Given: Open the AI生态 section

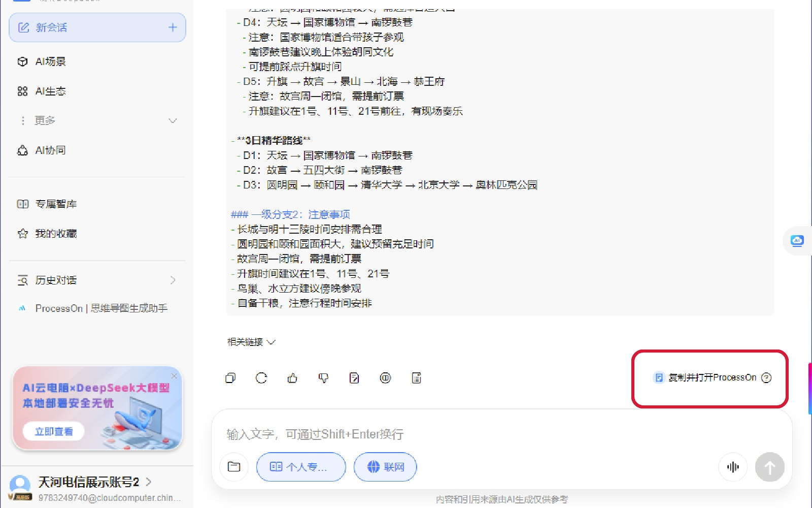Looking at the screenshot, I should pos(50,91).
